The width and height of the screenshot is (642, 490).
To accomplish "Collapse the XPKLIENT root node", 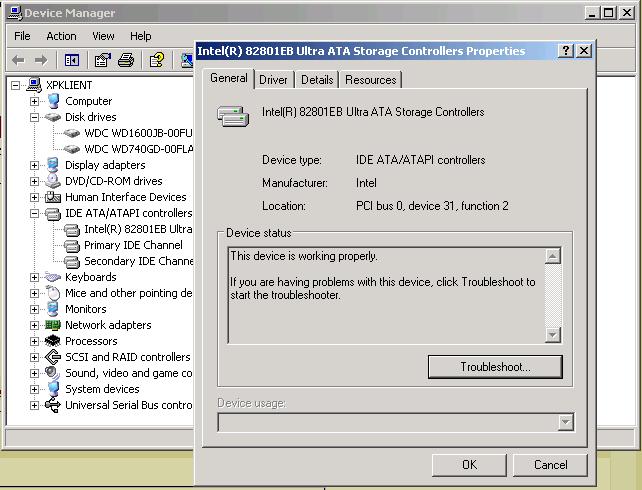I will [16, 86].
